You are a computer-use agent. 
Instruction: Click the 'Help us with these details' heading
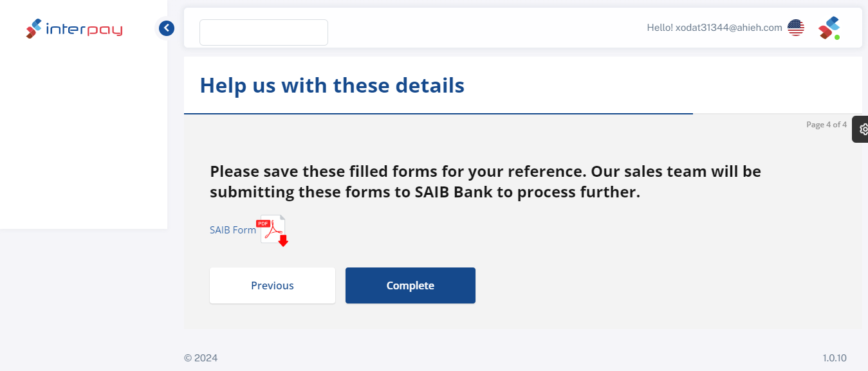[332, 86]
